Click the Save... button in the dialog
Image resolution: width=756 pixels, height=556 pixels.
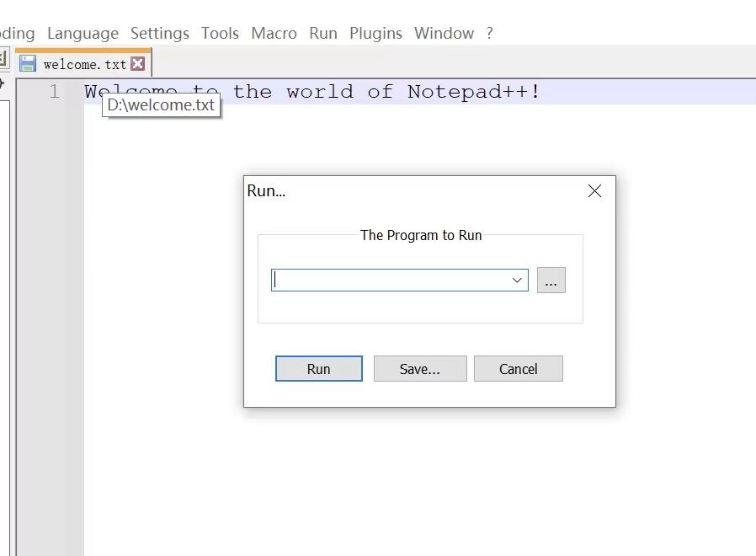pos(420,369)
